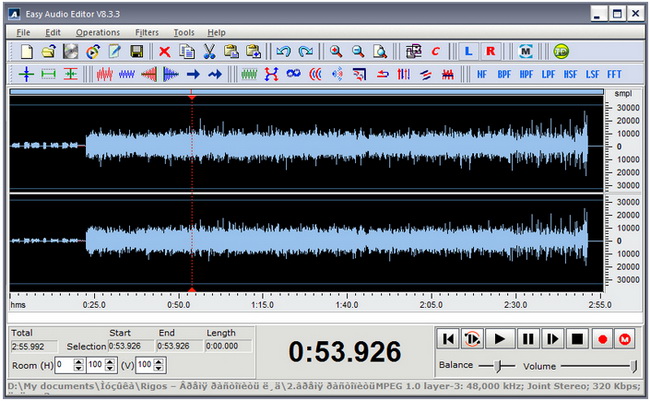Screen dimensions: 650x401
Task: Undo the last edit
Action: tap(283, 51)
